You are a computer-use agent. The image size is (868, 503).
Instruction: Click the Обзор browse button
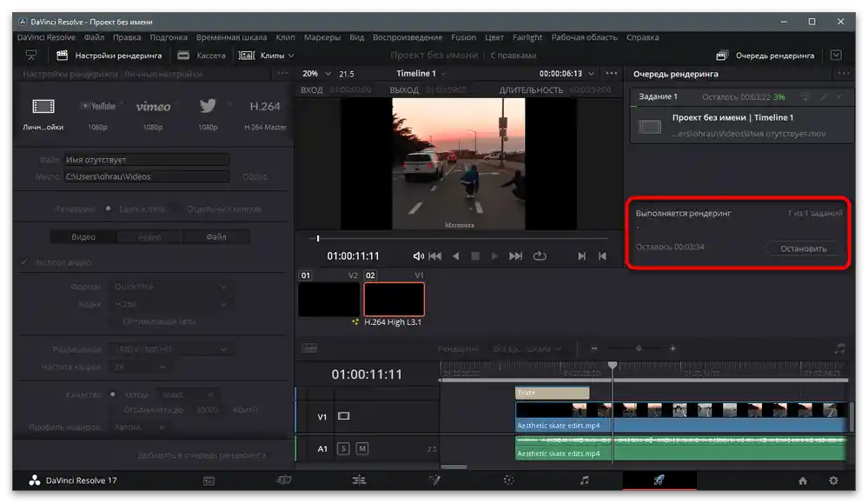point(255,176)
